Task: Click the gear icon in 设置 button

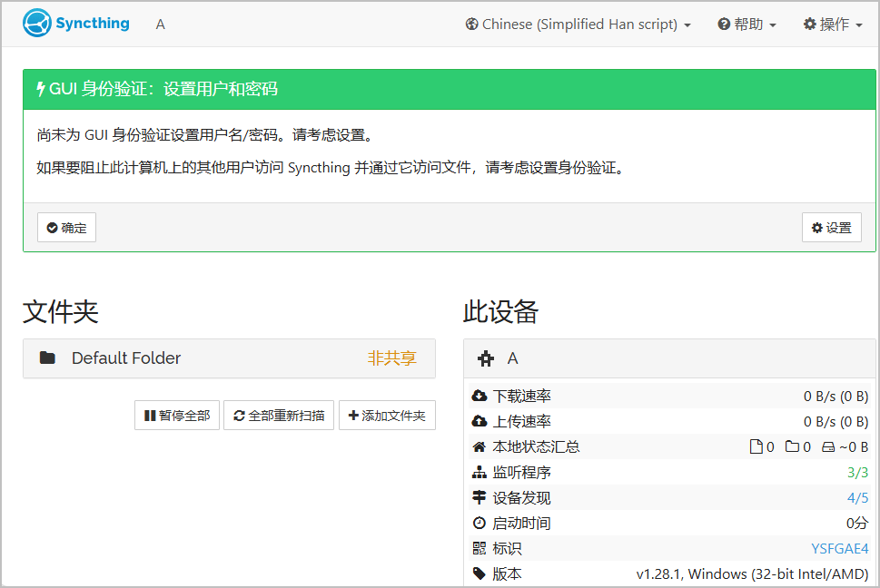Action: tap(817, 228)
